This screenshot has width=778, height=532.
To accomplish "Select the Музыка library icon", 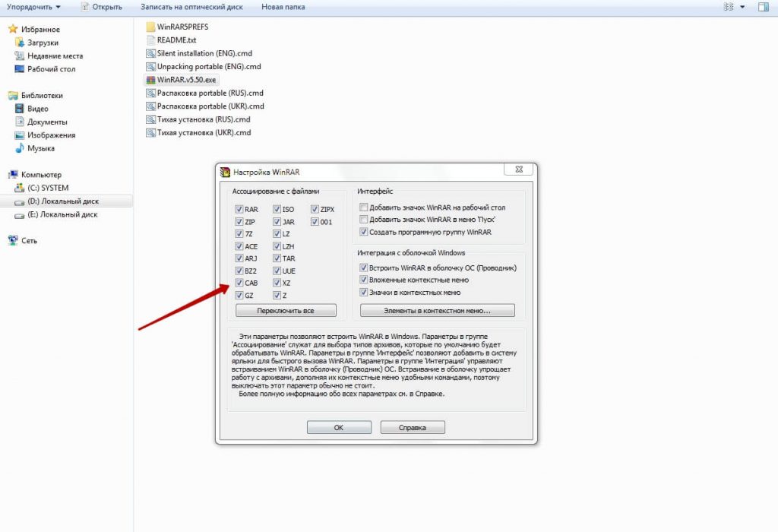I will (x=19, y=148).
